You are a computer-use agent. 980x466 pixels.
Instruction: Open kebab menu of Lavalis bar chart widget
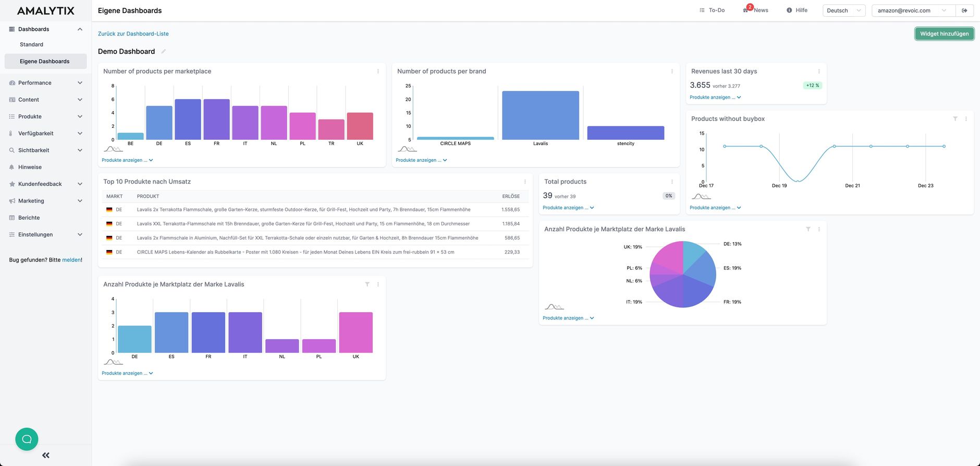(x=378, y=284)
